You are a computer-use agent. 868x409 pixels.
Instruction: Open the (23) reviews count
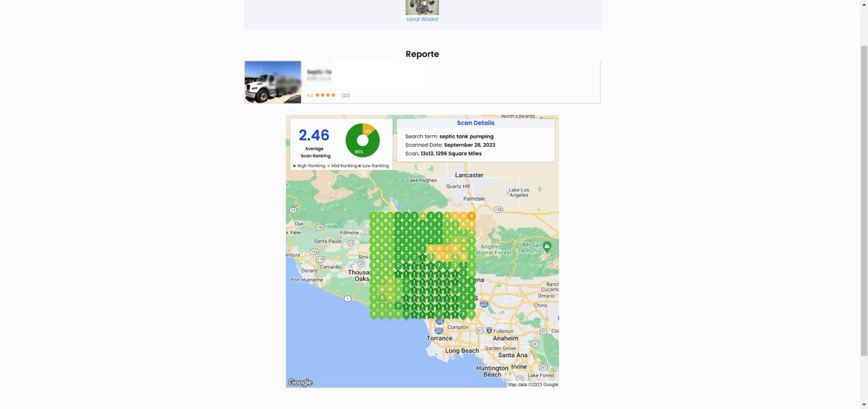click(x=346, y=95)
